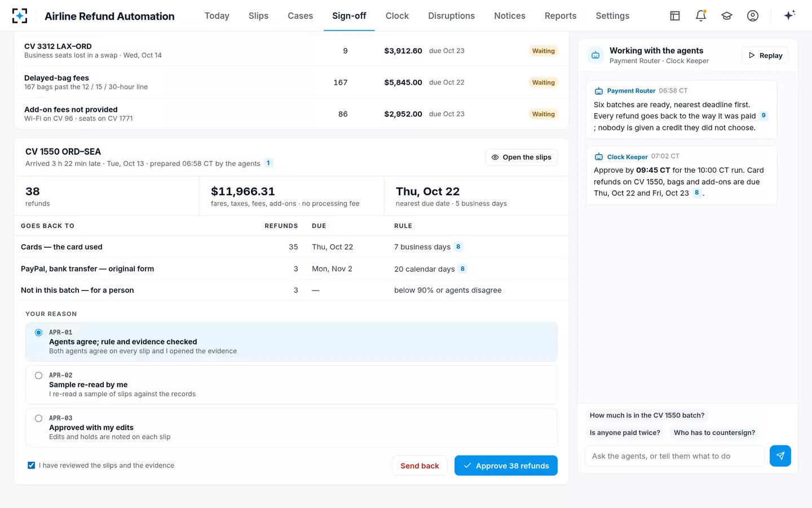Click the Clock Keeper message bot icon

599,157
